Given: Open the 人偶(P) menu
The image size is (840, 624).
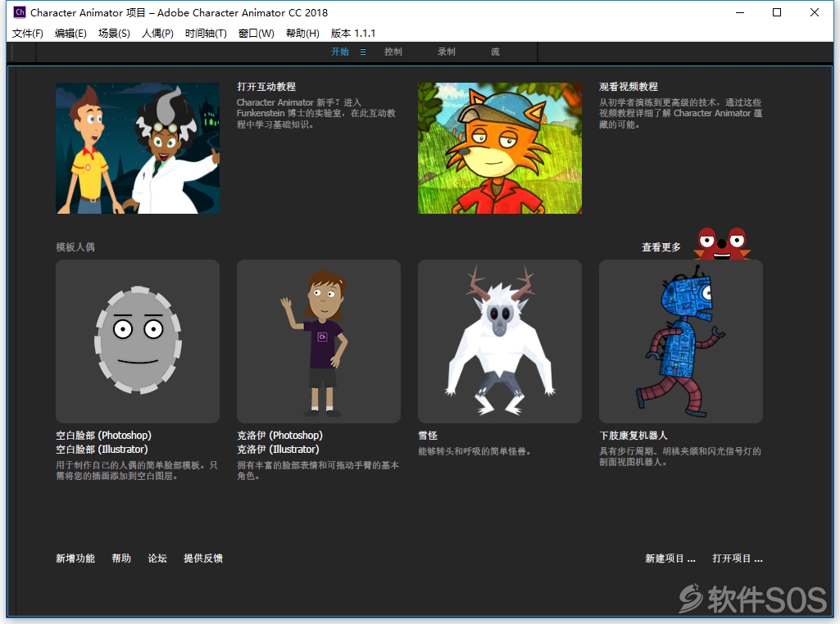Looking at the screenshot, I should tap(157, 34).
